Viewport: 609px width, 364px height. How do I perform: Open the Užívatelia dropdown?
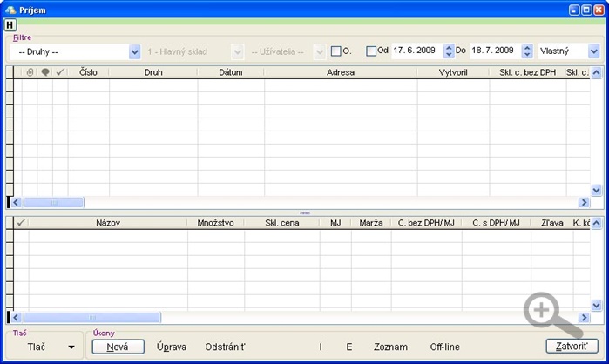(x=319, y=51)
